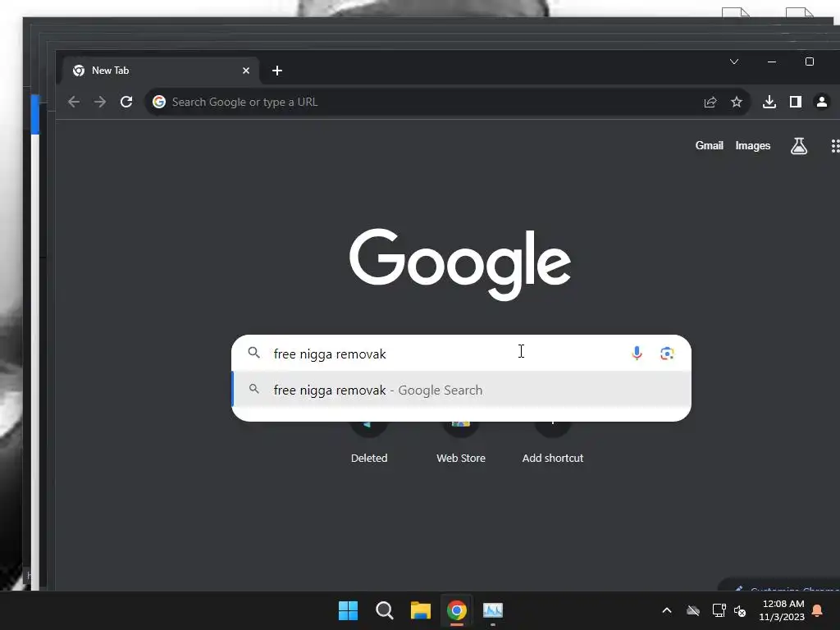Open the tab search dropdown arrow

(734, 62)
